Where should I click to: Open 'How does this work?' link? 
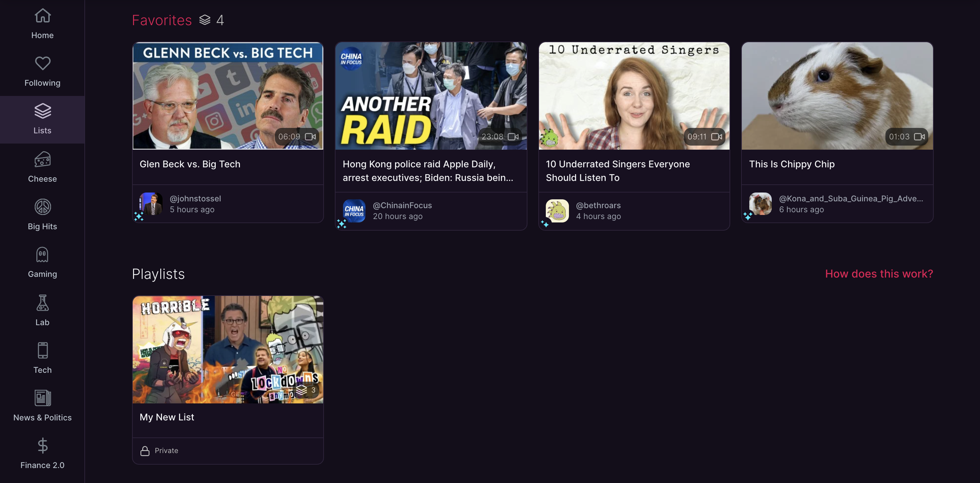tap(879, 273)
